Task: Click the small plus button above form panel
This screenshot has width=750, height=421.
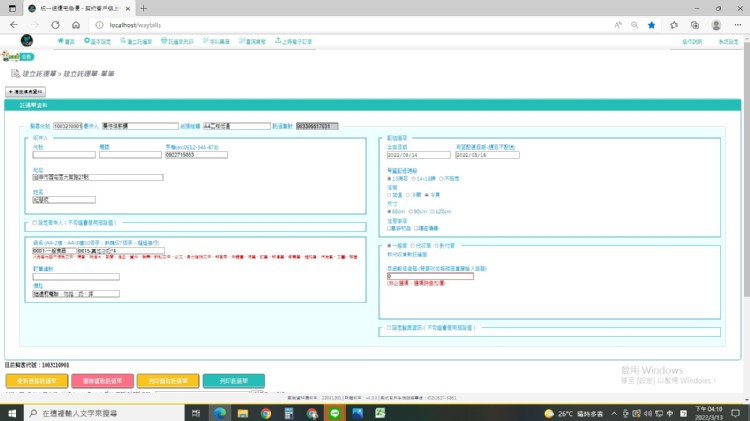Action: 25,91
